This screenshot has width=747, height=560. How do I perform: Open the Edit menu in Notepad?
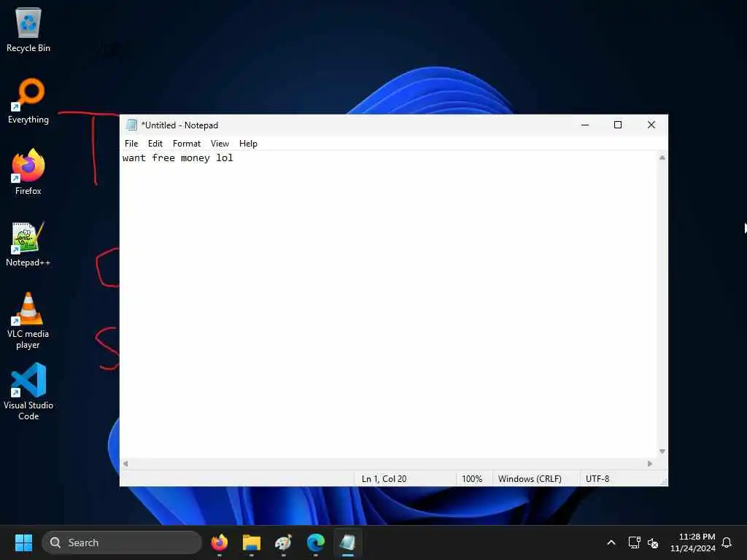[x=155, y=144]
